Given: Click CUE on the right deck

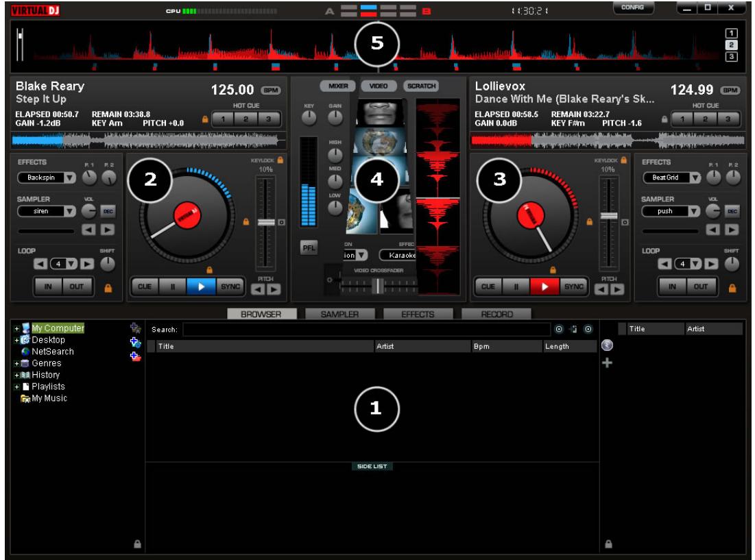Looking at the screenshot, I should 488,287.
